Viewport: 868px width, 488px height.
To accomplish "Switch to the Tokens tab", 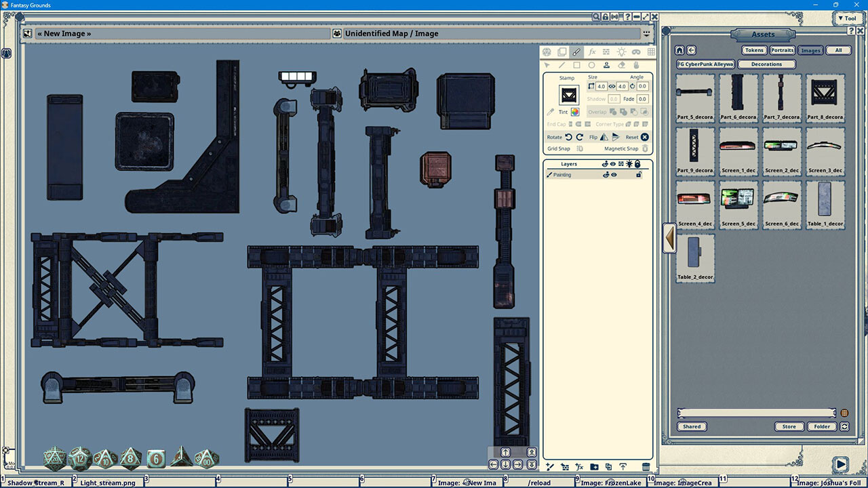I will pos(753,49).
